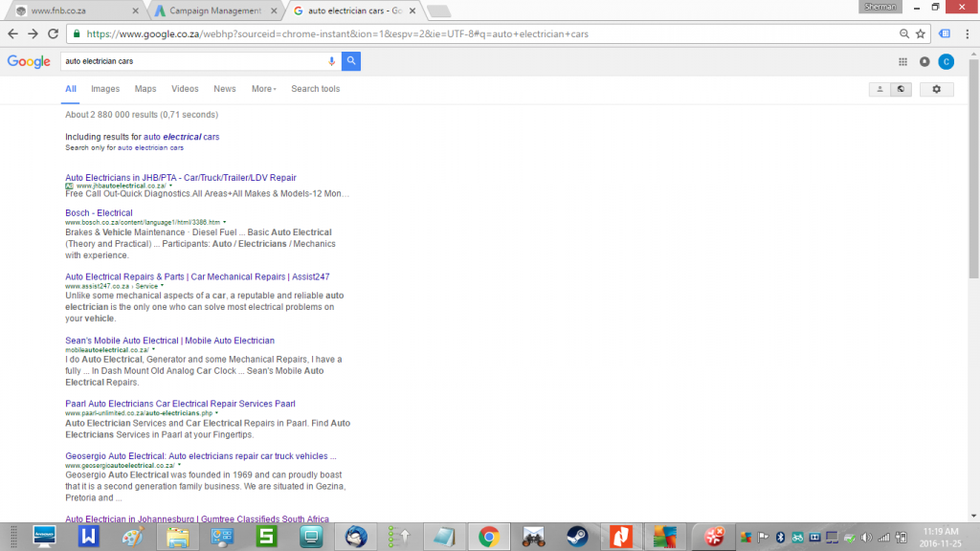
Task: Open the binoculars app in taskbar
Action: (533, 537)
